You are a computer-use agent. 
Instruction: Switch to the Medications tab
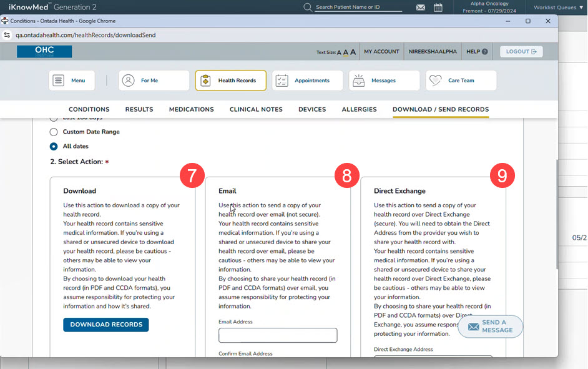tap(191, 109)
